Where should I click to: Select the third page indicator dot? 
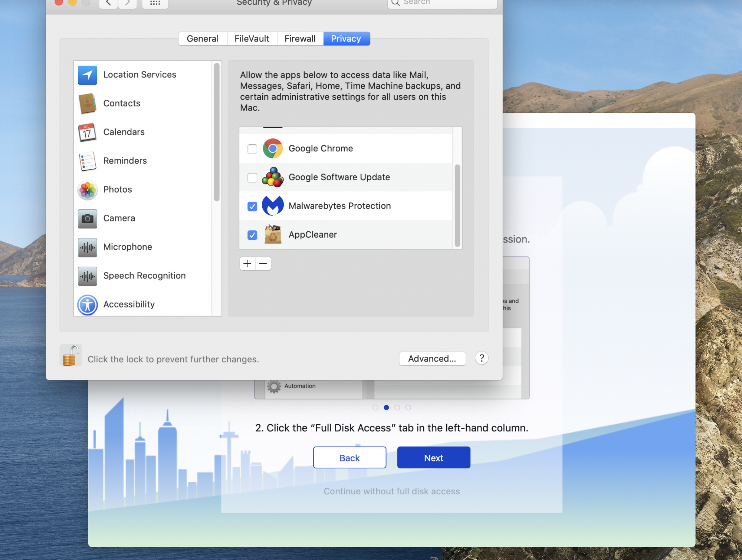[397, 408]
